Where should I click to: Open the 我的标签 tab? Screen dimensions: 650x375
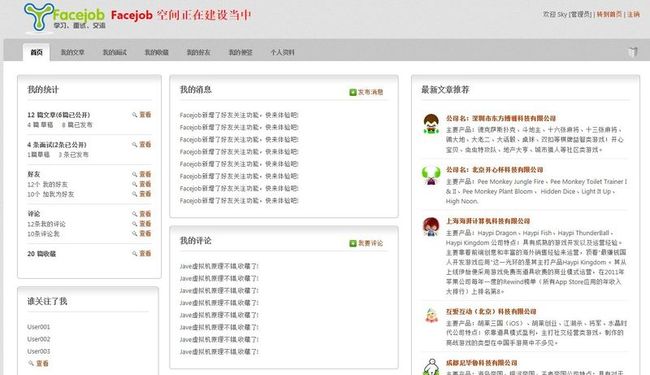pos(240,52)
